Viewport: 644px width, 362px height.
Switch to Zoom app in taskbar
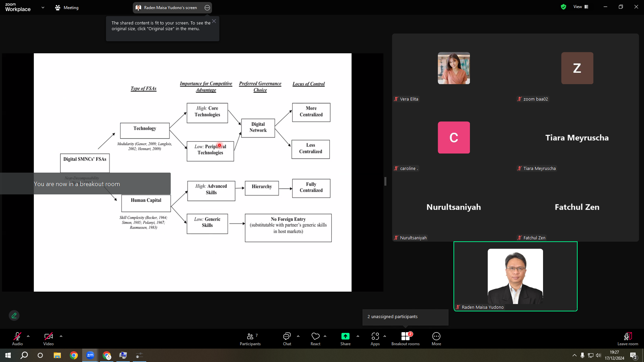[90, 355]
